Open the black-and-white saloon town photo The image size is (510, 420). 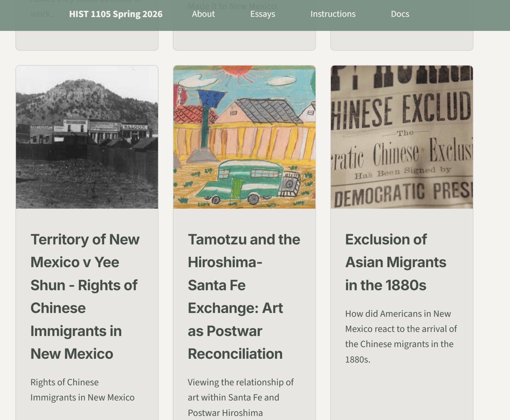pos(87,137)
